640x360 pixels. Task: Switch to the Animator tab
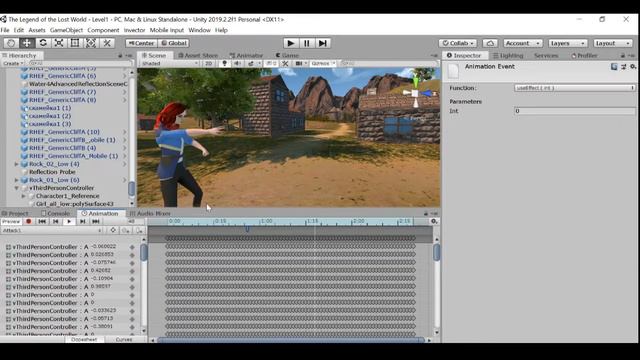pyautogui.click(x=246, y=55)
